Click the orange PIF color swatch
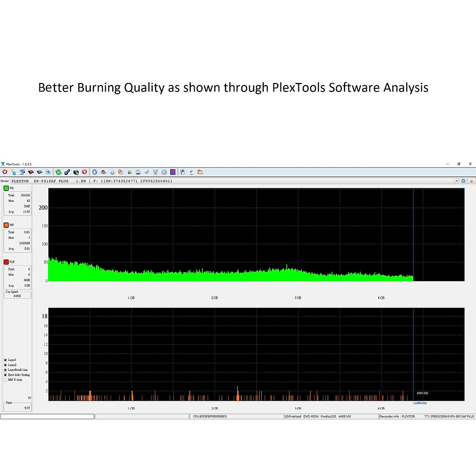This screenshot has width=476, height=476. [x=6, y=225]
